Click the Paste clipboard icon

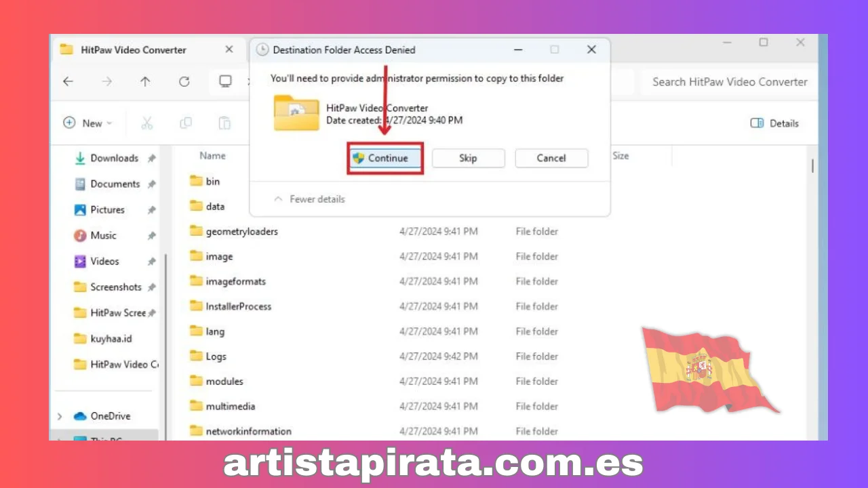(224, 123)
